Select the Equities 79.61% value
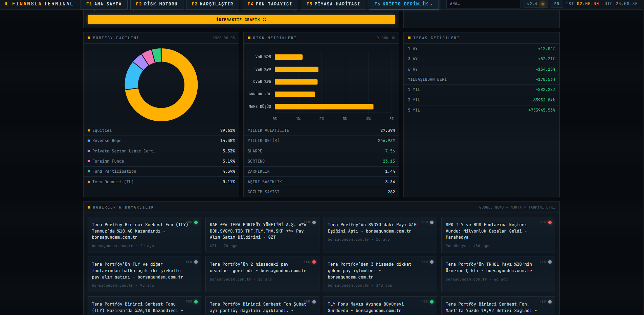 pyautogui.click(x=227, y=130)
